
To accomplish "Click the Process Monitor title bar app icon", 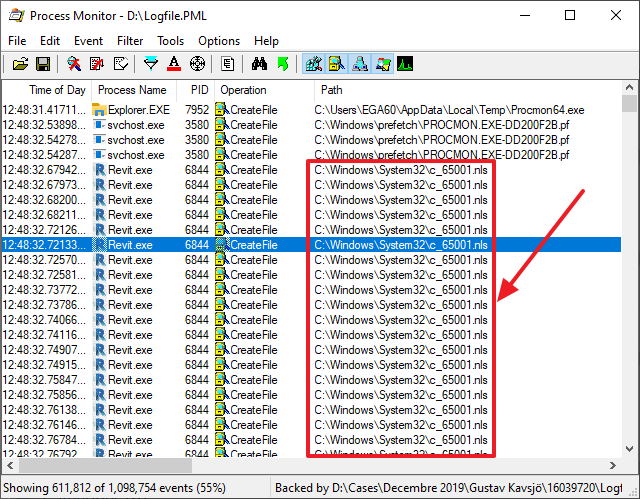I will pyautogui.click(x=16, y=16).
